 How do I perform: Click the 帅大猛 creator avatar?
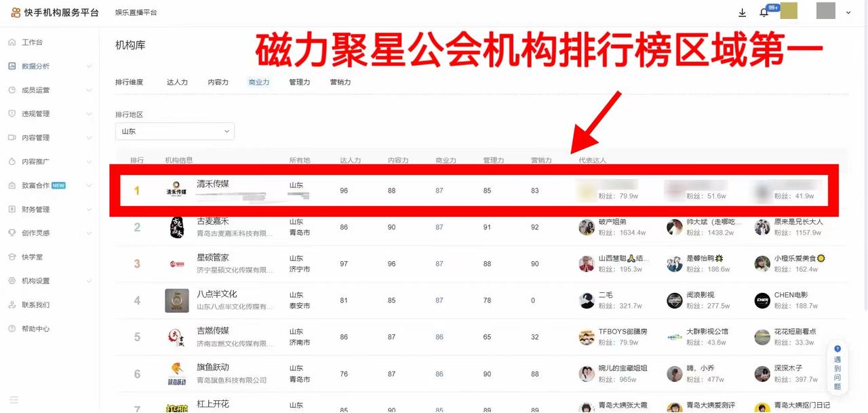(x=674, y=227)
